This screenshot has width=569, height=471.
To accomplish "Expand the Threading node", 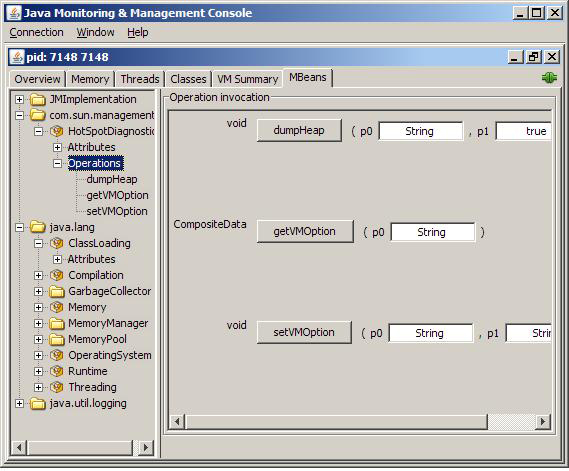I will pyautogui.click(x=38, y=387).
